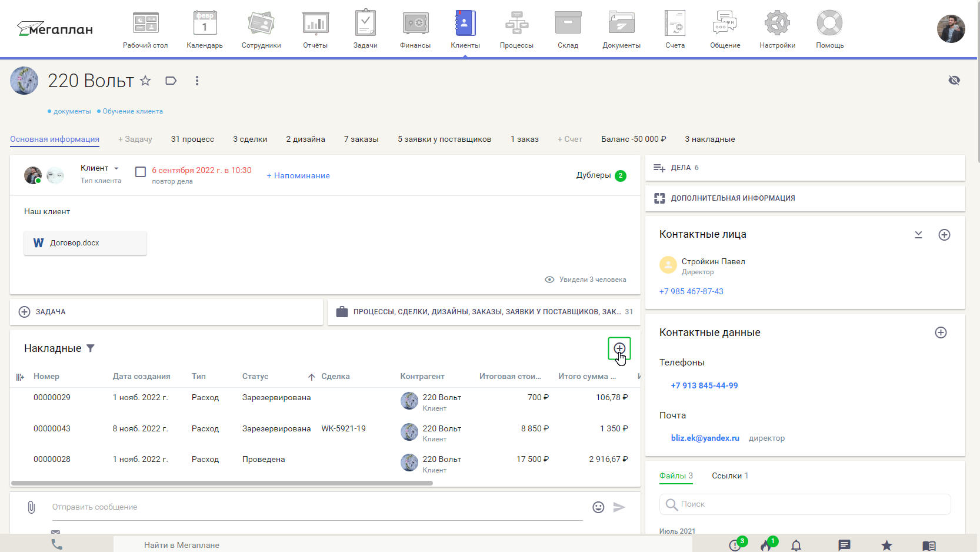Screen dimensions: 980x552
Task: Open the Финансы section
Action: [x=415, y=29]
